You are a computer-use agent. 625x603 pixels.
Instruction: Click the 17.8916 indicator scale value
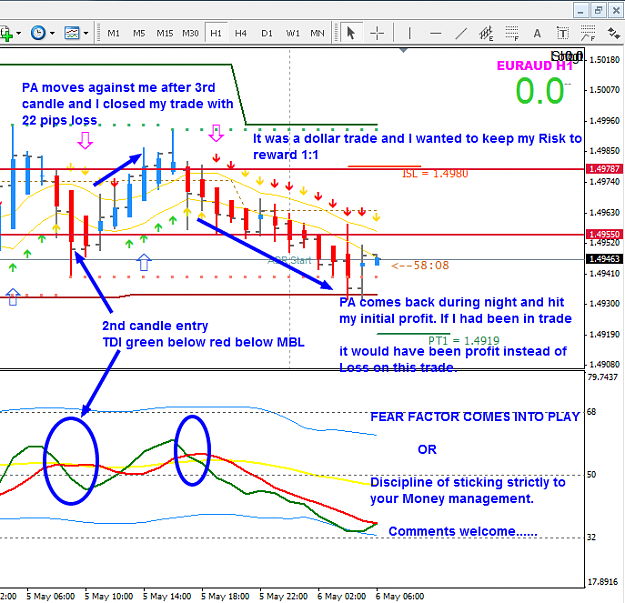tap(603, 582)
